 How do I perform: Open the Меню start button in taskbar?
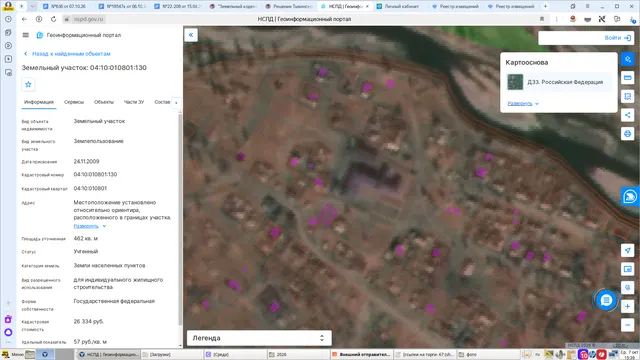coord(13,354)
